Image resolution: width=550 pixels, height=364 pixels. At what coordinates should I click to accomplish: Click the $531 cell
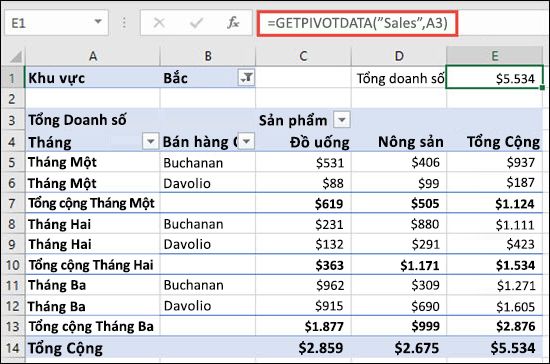point(303,163)
